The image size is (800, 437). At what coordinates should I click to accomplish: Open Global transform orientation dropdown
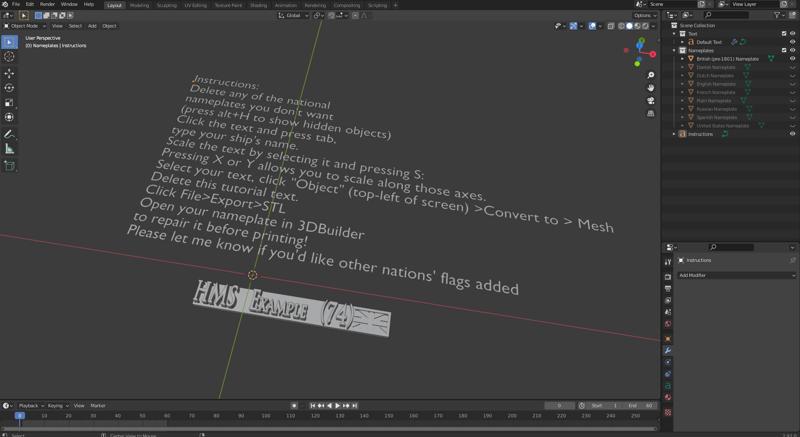(x=293, y=15)
